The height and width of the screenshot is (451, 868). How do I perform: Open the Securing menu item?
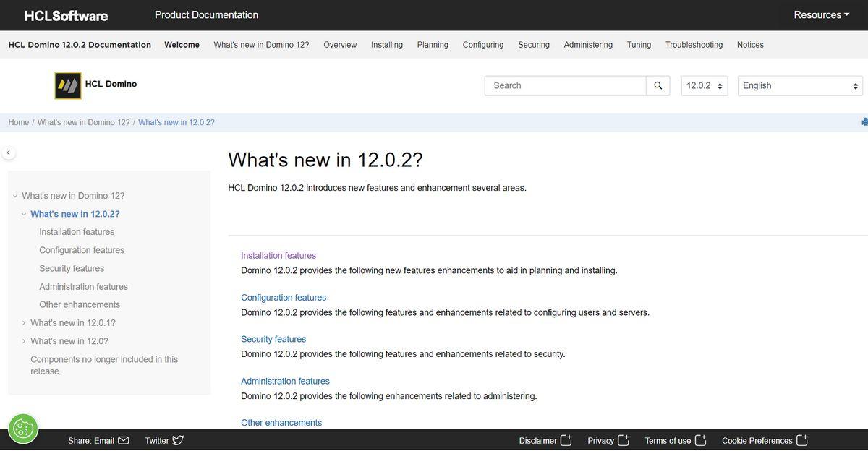(534, 45)
